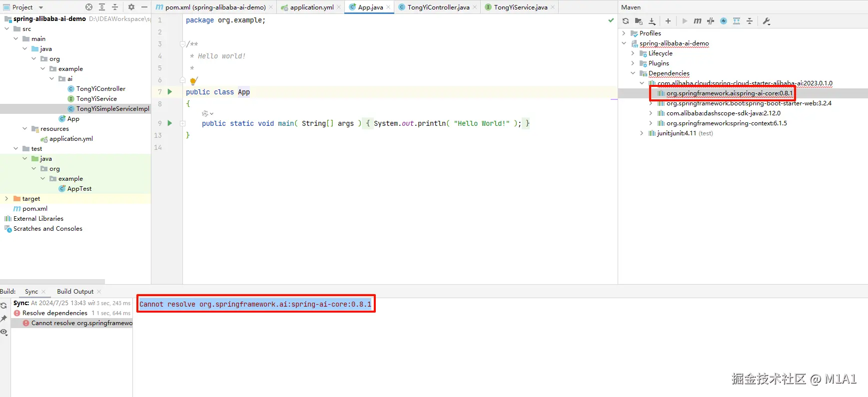Rerun Maven sync in Build panel

tap(4, 306)
